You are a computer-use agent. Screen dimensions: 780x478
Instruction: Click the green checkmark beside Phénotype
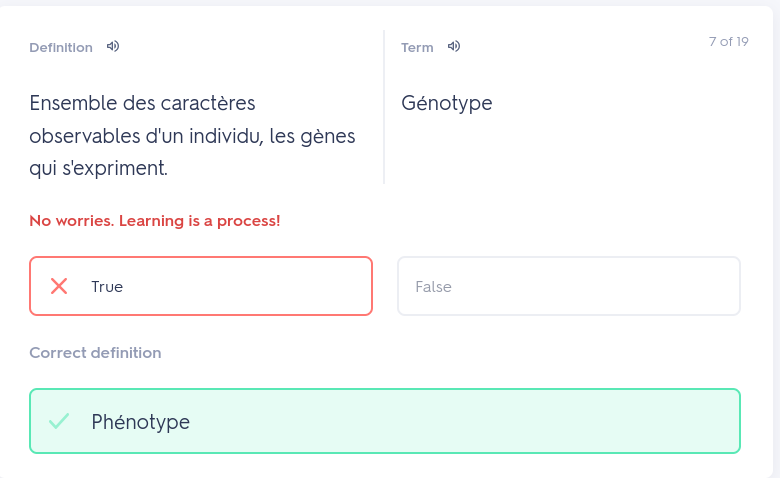59,421
